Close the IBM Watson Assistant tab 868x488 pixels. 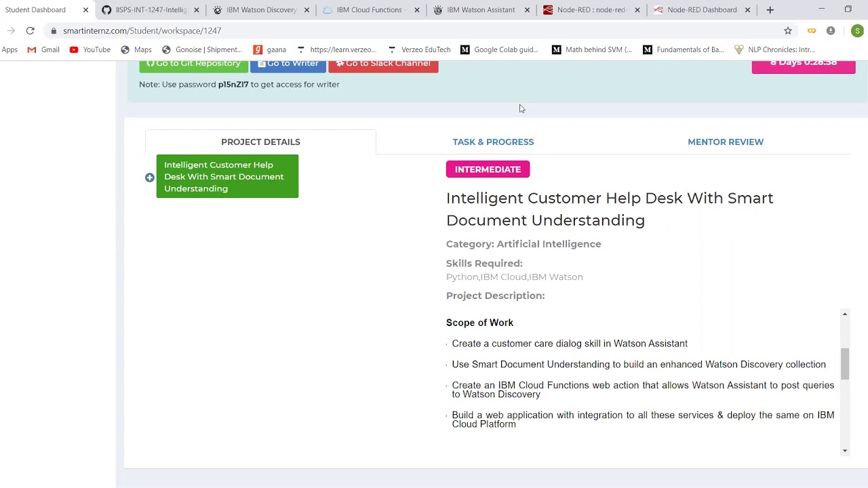click(x=527, y=10)
